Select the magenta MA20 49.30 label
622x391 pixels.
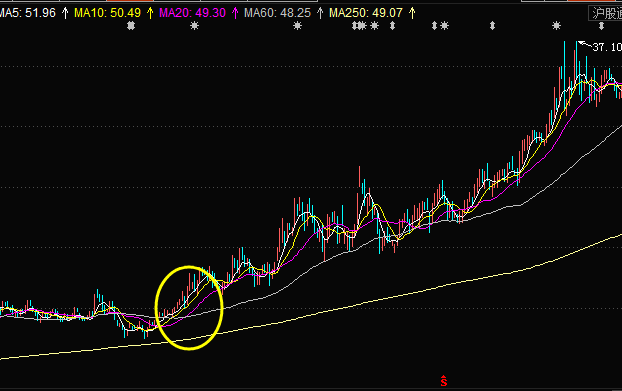pyautogui.click(x=192, y=13)
